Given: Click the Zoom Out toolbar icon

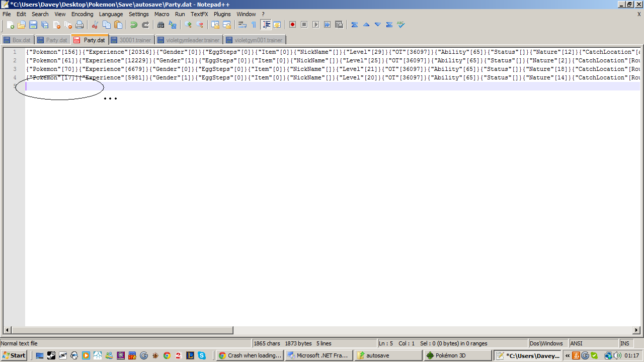Looking at the screenshot, I should (x=200, y=25).
